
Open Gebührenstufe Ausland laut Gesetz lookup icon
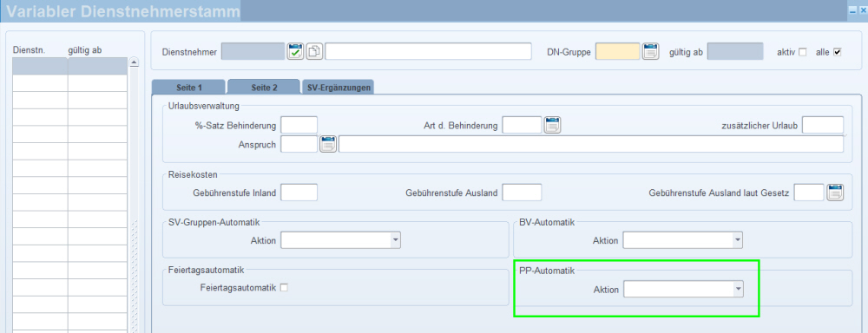tap(835, 193)
